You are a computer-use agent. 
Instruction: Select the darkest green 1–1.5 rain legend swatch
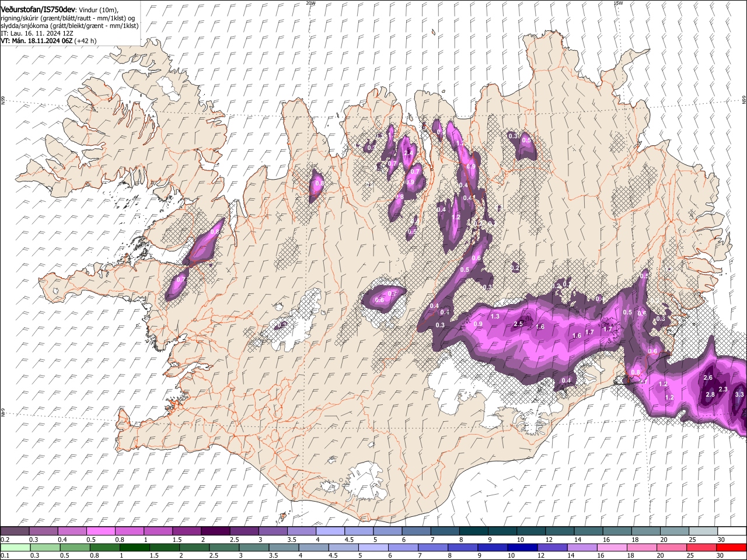pyautogui.click(x=134, y=547)
